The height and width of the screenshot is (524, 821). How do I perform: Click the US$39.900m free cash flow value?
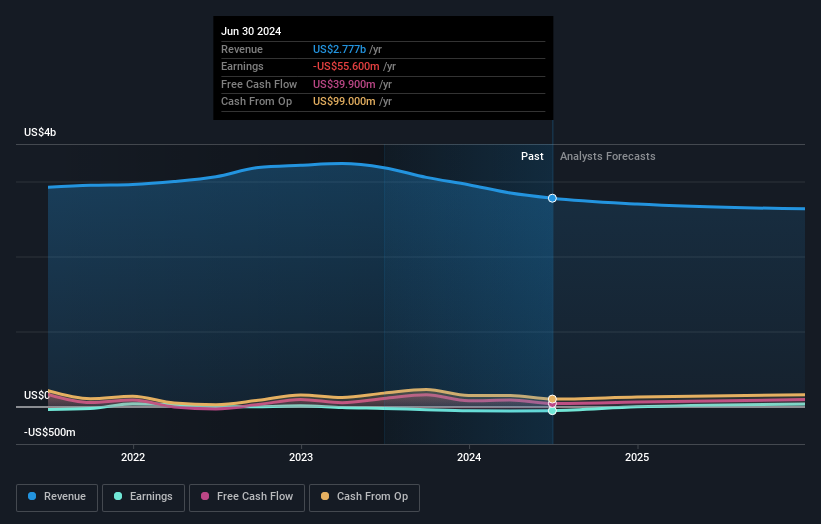344,84
